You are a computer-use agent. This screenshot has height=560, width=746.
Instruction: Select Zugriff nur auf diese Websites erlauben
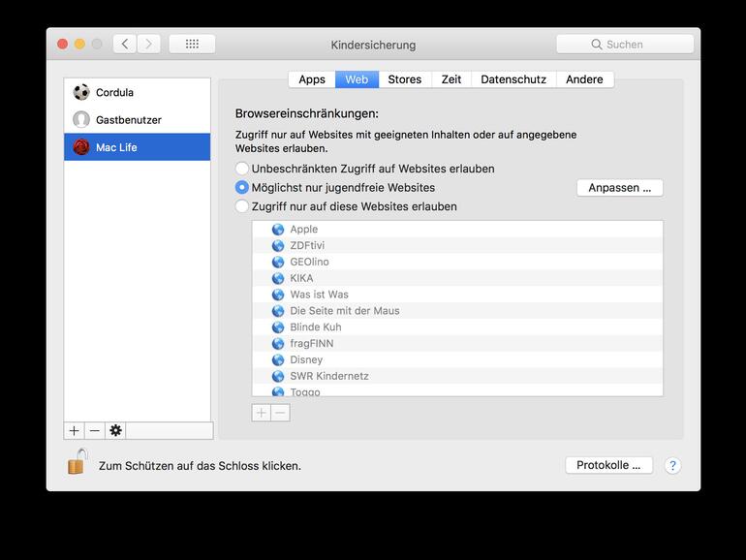click(x=241, y=206)
